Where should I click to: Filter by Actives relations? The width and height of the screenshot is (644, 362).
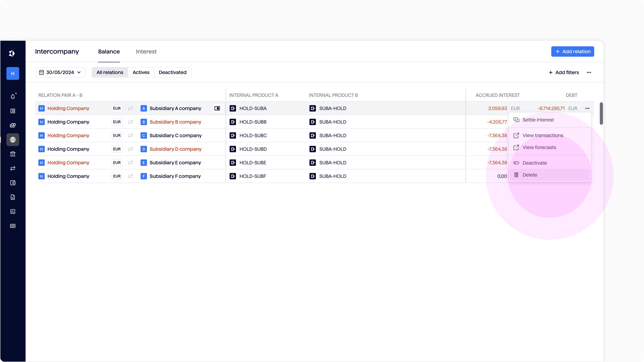pos(141,72)
